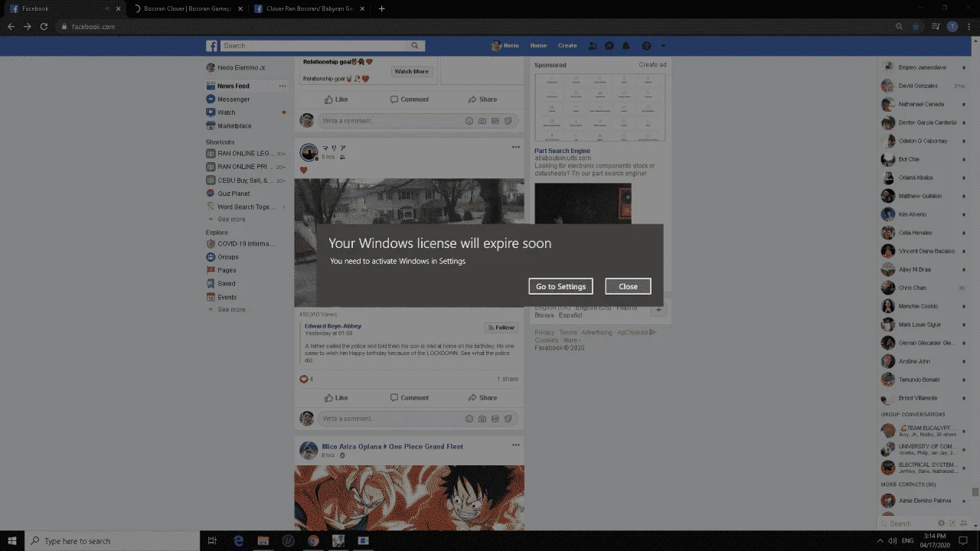Viewport: 980px width, 551px height.
Task: Open post options ellipsis on Mico Ariza Opiana post
Action: [x=516, y=445]
